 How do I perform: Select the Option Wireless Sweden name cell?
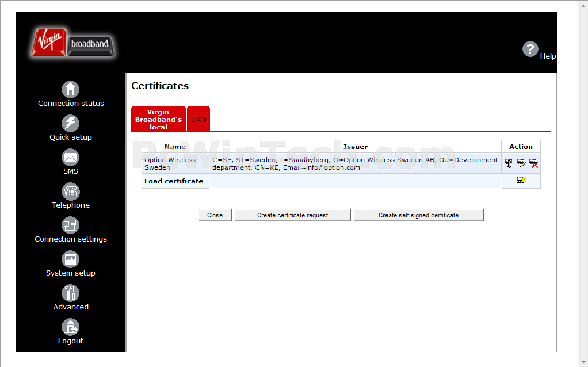click(175, 163)
